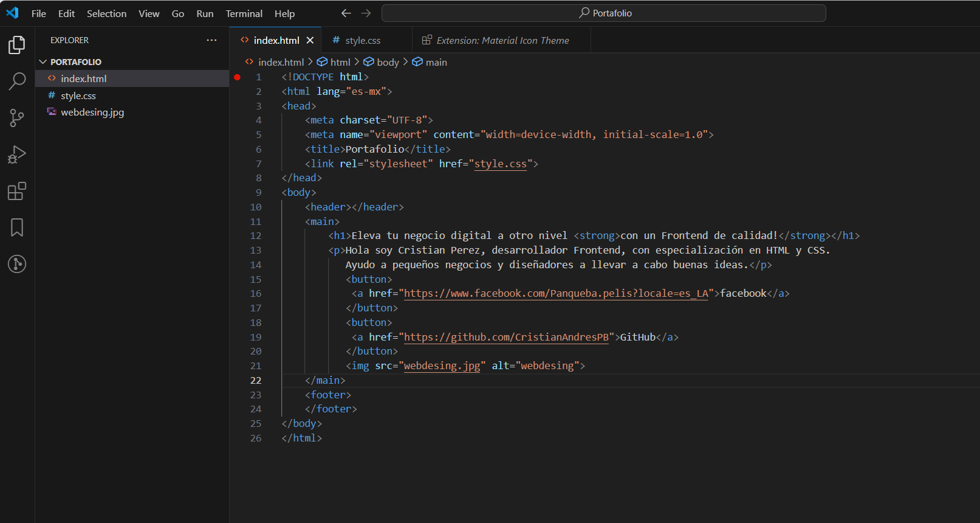Click the Portafolio command center search box
This screenshot has height=523, width=980.
click(x=603, y=13)
